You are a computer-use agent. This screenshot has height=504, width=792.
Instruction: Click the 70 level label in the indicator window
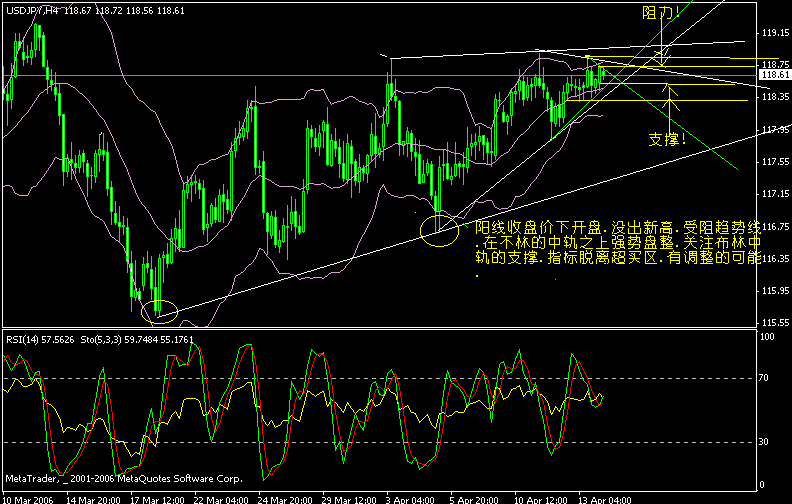(763, 378)
